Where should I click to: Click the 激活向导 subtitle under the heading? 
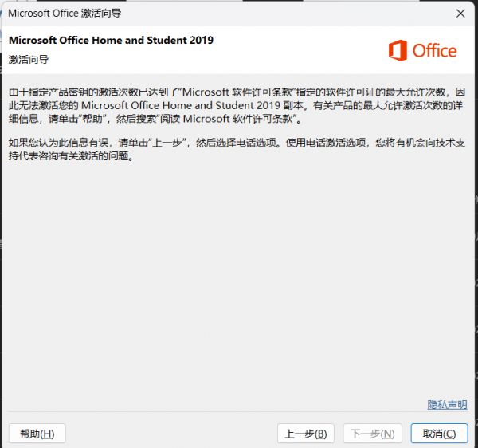click(29, 60)
